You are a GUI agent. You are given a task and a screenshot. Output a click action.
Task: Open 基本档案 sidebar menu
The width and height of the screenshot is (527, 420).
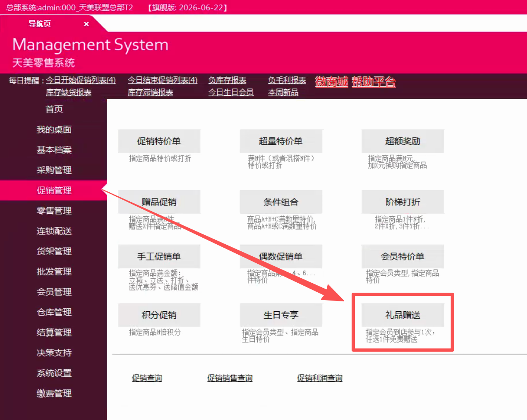[x=54, y=150]
